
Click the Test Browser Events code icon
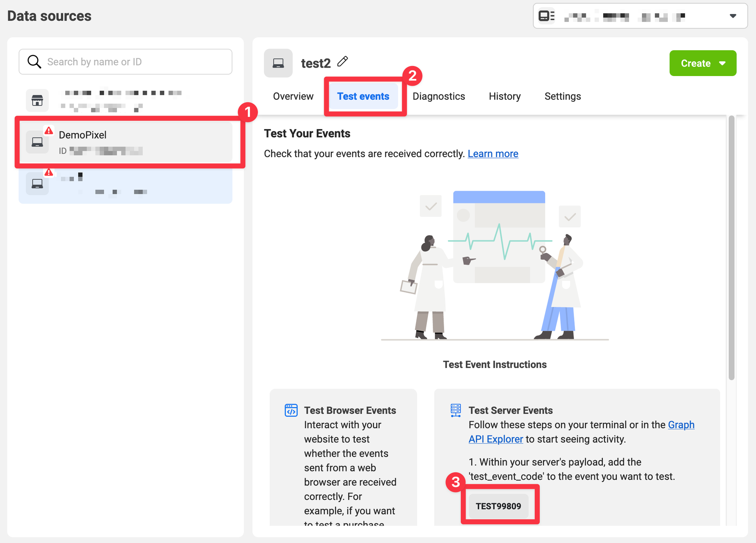[291, 410]
